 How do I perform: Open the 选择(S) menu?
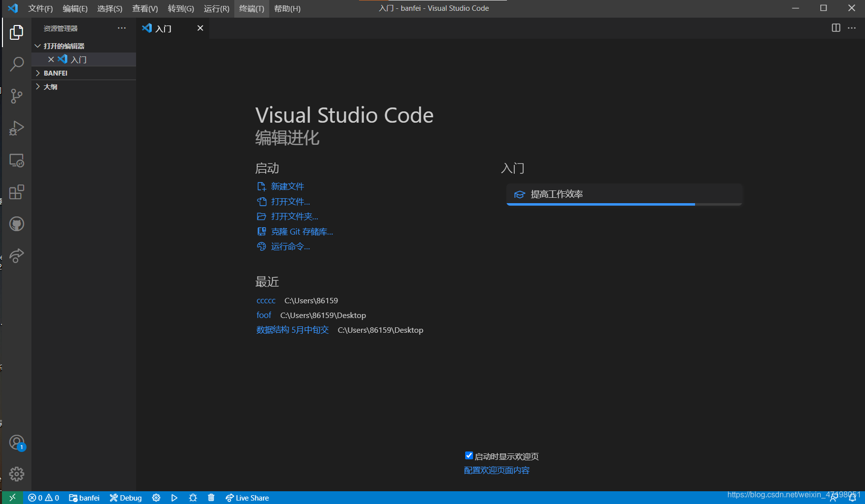(x=110, y=8)
